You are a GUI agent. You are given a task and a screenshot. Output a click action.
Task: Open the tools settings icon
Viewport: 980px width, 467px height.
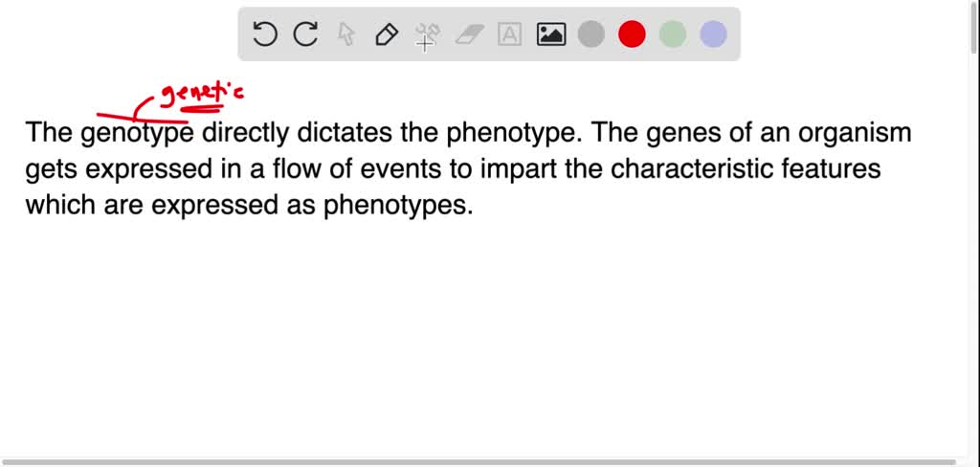click(x=427, y=36)
